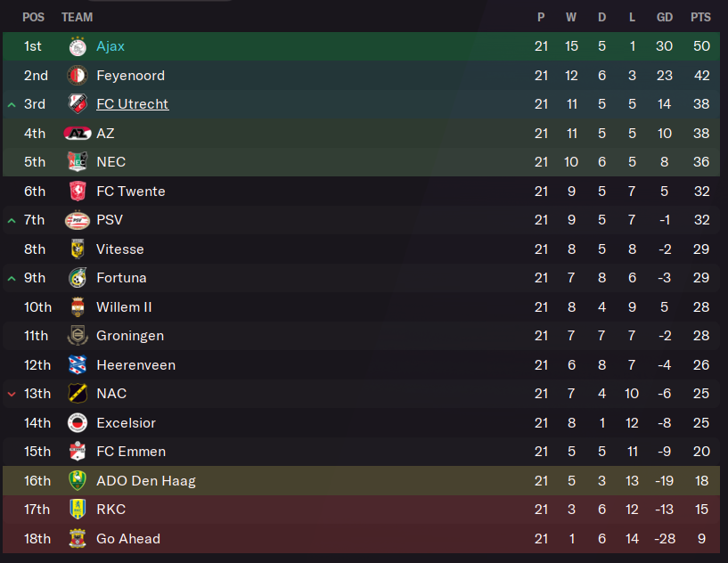Open the Ajax team name link
The image size is (728, 563).
(x=110, y=46)
